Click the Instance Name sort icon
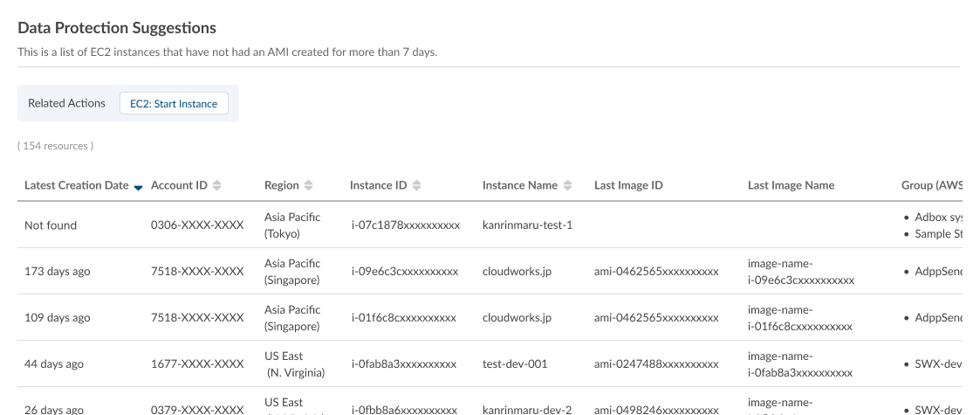 [568, 185]
